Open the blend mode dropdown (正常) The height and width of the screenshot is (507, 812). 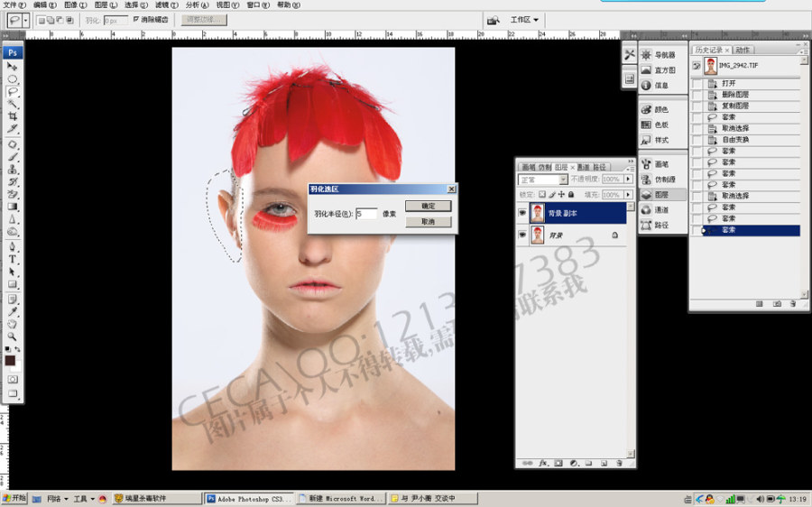[x=543, y=180]
